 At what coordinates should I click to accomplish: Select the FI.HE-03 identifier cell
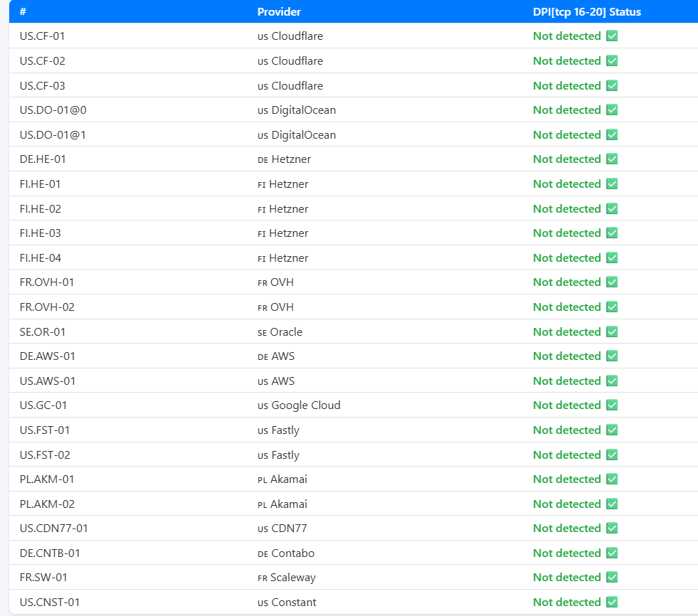[x=41, y=233]
